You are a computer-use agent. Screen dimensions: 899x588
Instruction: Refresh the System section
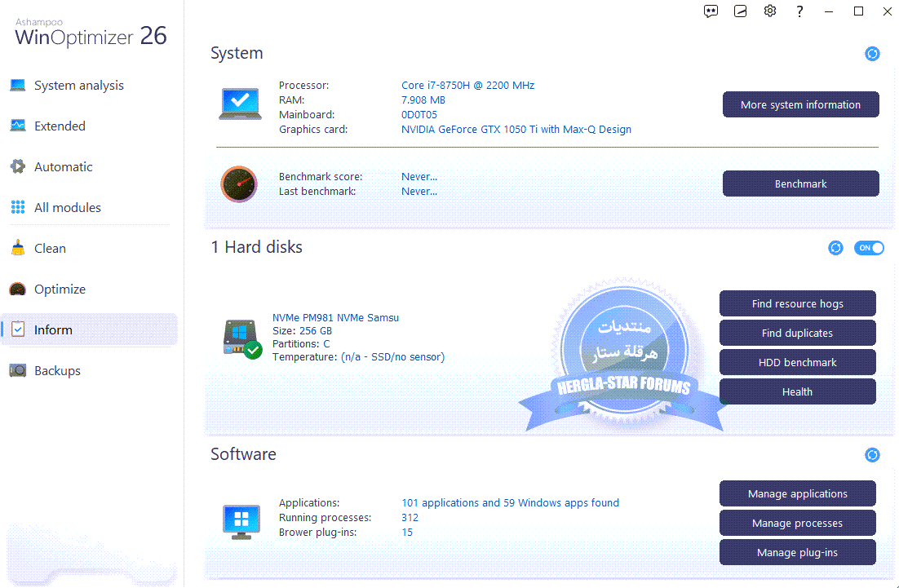(872, 53)
